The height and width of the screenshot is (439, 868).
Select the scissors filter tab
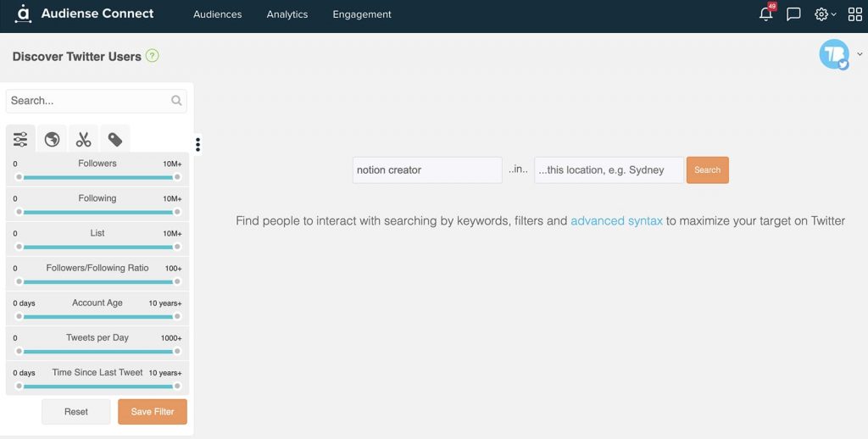pyautogui.click(x=84, y=139)
